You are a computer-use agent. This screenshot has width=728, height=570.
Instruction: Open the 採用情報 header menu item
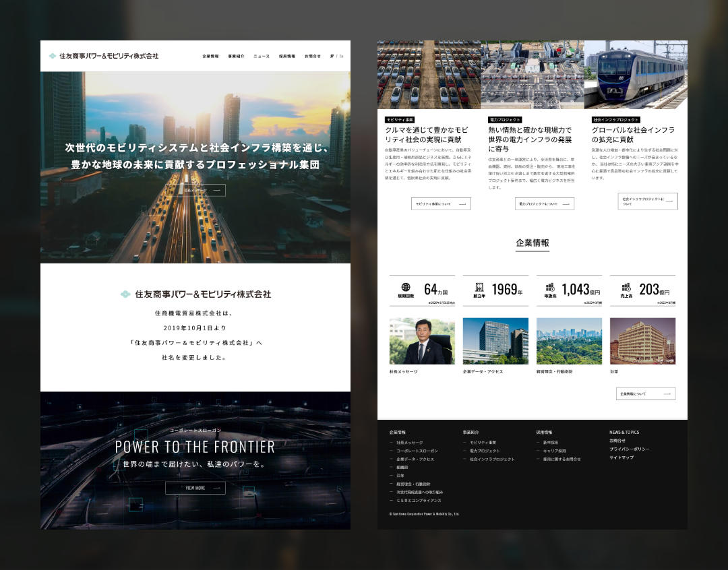tap(287, 56)
